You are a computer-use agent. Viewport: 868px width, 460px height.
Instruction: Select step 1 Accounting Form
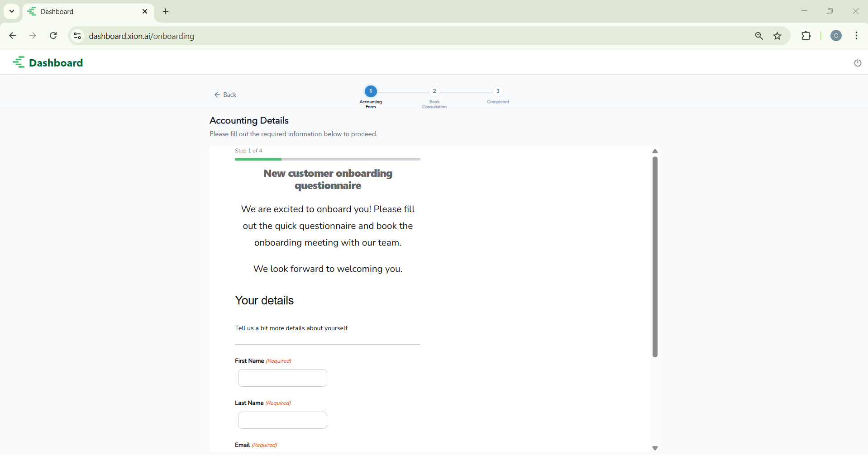(371, 91)
